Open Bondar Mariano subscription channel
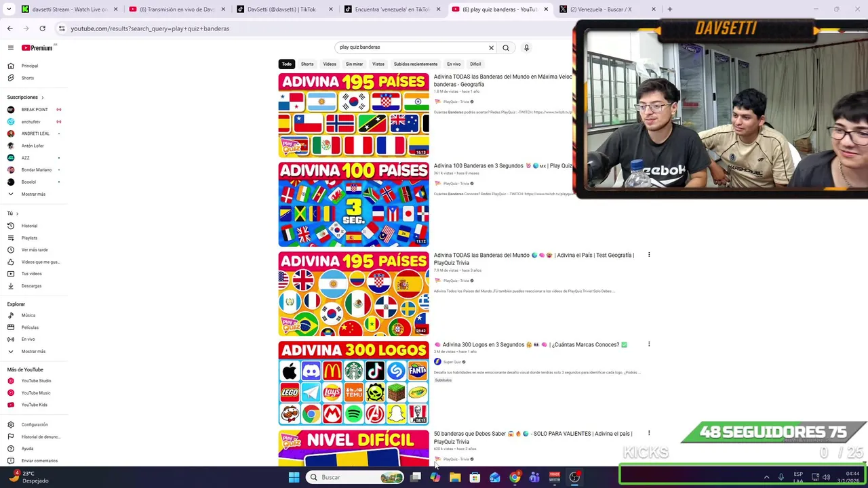Image resolution: width=868 pixels, height=488 pixels. click(x=36, y=169)
